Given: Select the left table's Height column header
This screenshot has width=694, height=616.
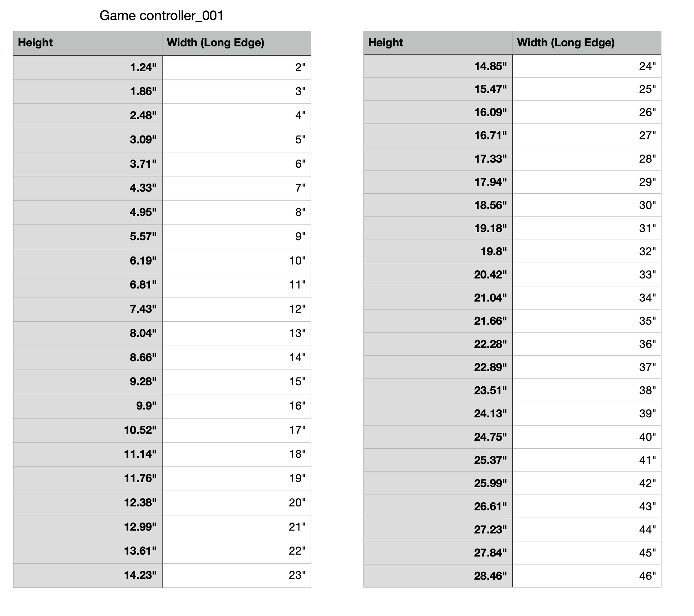Looking at the screenshot, I should (87, 43).
